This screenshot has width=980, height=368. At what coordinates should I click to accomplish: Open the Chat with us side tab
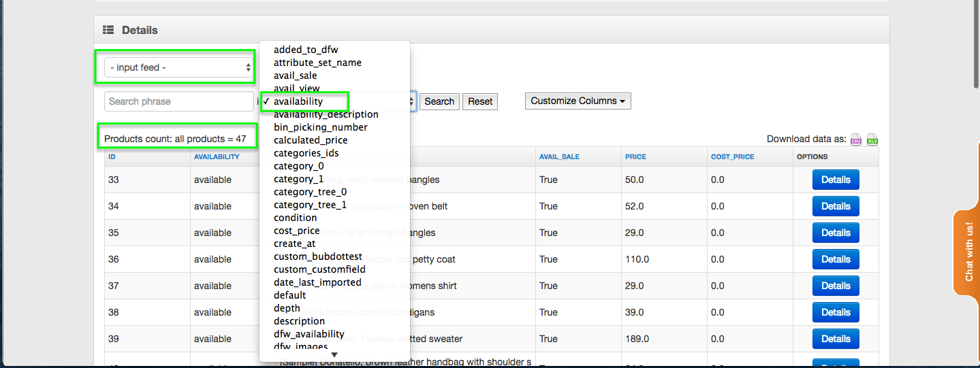[x=968, y=252]
